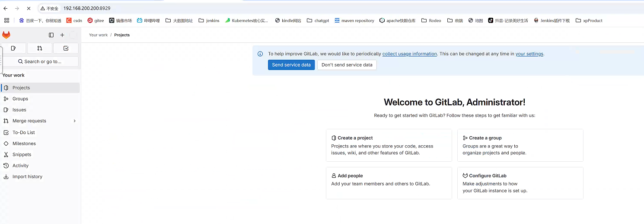644x224 pixels.
Task: Click the Projects breadcrumb
Action: pyautogui.click(x=122, y=35)
